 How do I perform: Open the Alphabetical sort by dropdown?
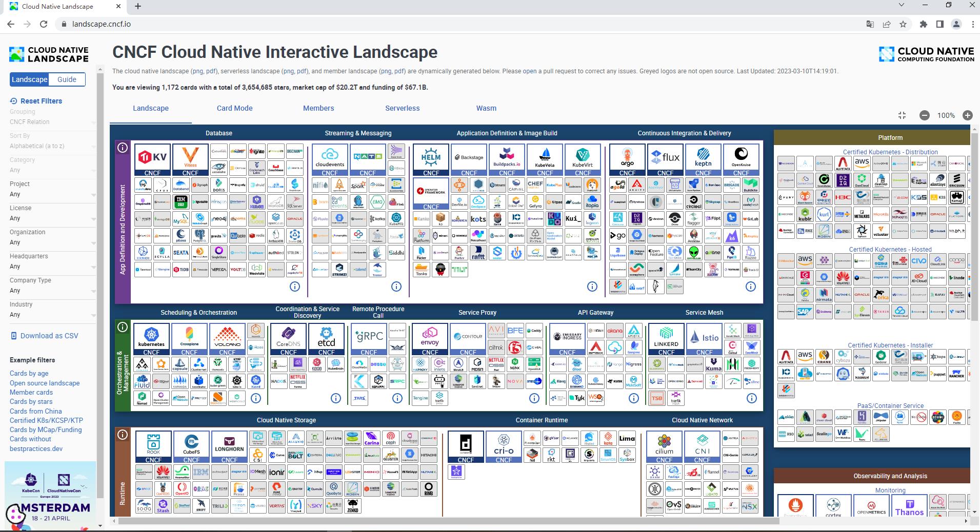pyautogui.click(x=52, y=146)
